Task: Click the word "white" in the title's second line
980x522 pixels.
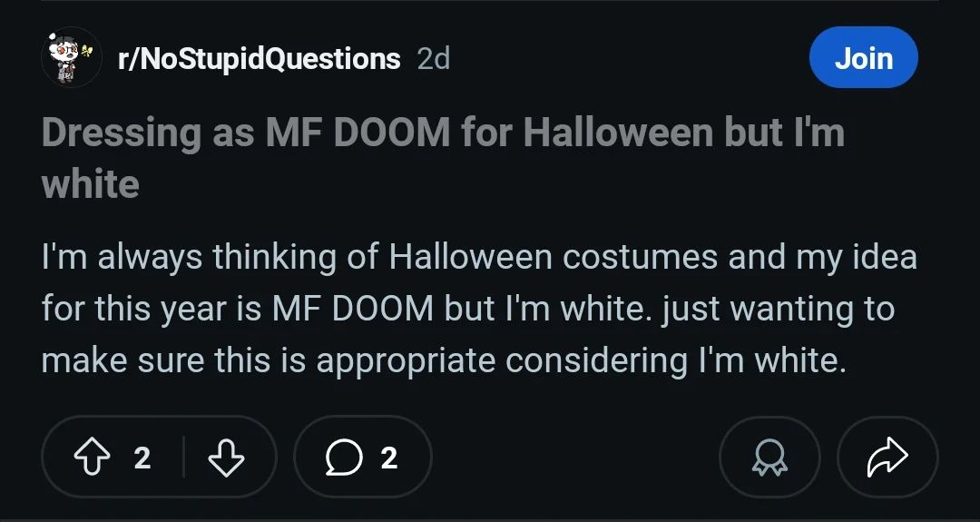Action: 91,185
